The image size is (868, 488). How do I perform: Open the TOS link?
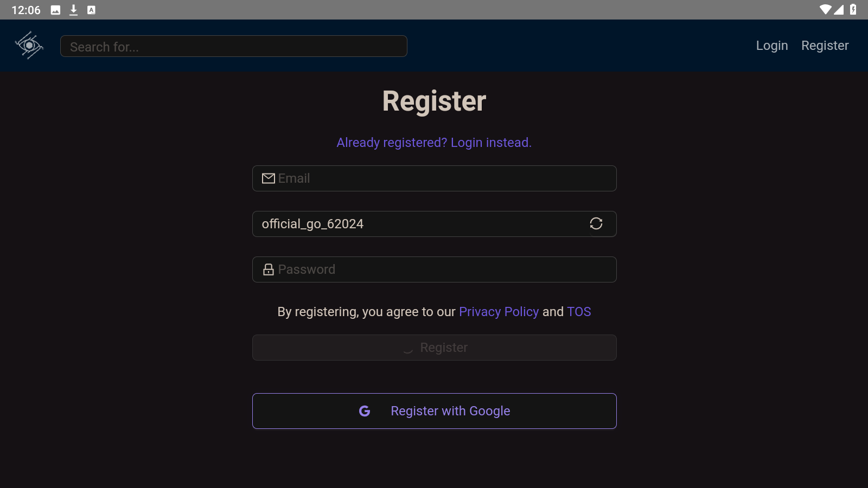[x=579, y=312]
